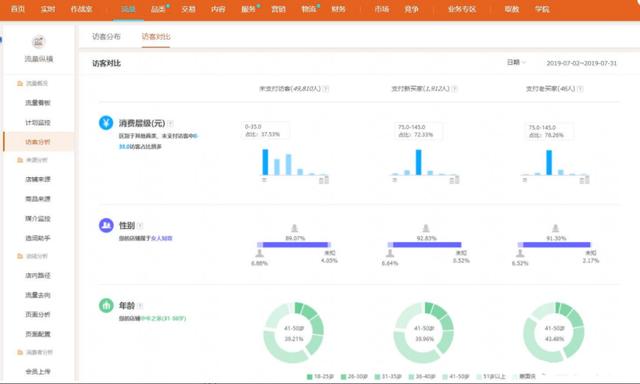Viewport: 640px width, 384px height.
Task: Click the male icon above 6.64%
Action: click(x=390, y=254)
